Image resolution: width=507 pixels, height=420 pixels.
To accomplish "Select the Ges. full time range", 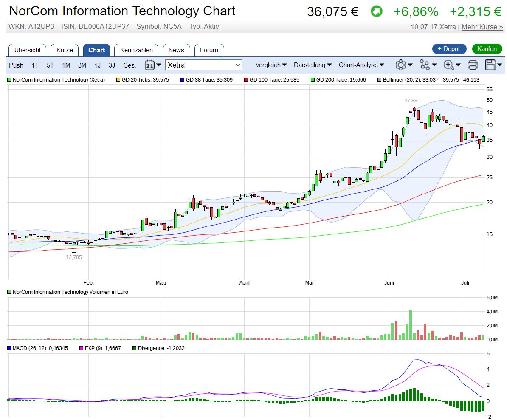I will [130, 65].
